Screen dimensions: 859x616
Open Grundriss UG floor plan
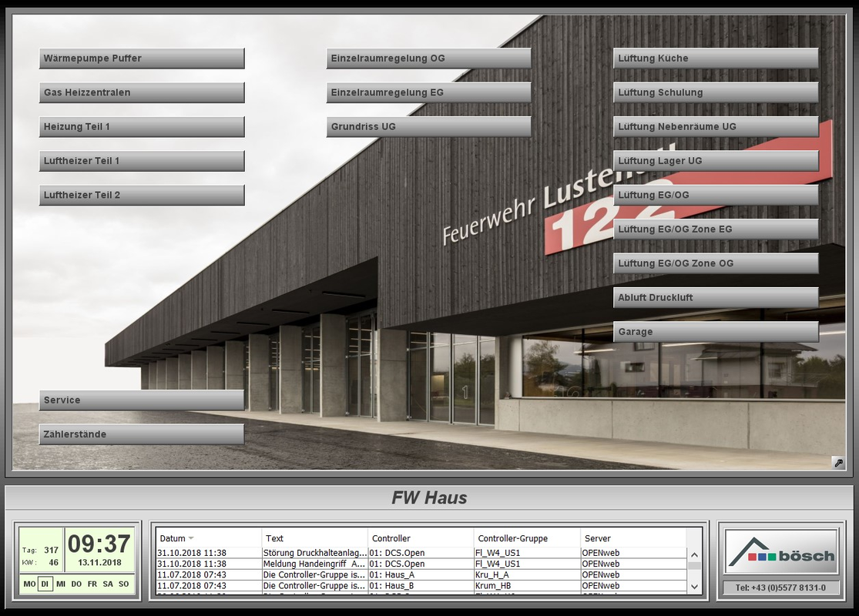pos(428,127)
